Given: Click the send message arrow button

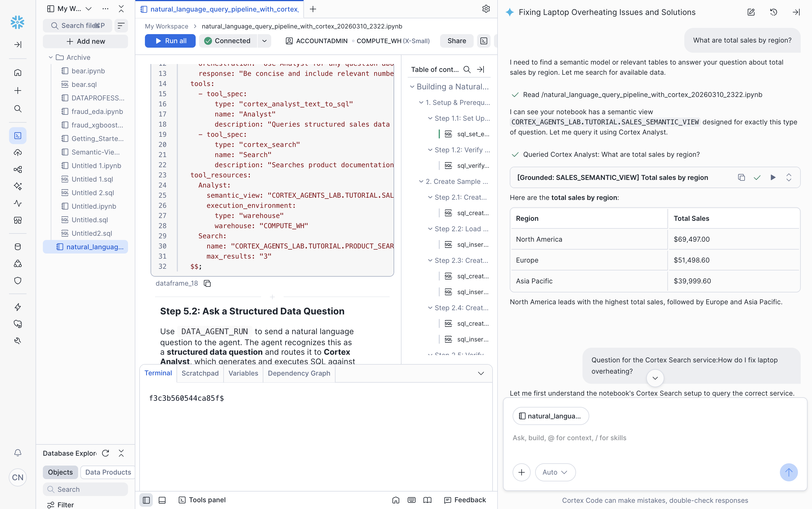Looking at the screenshot, I should click(788, 472).
